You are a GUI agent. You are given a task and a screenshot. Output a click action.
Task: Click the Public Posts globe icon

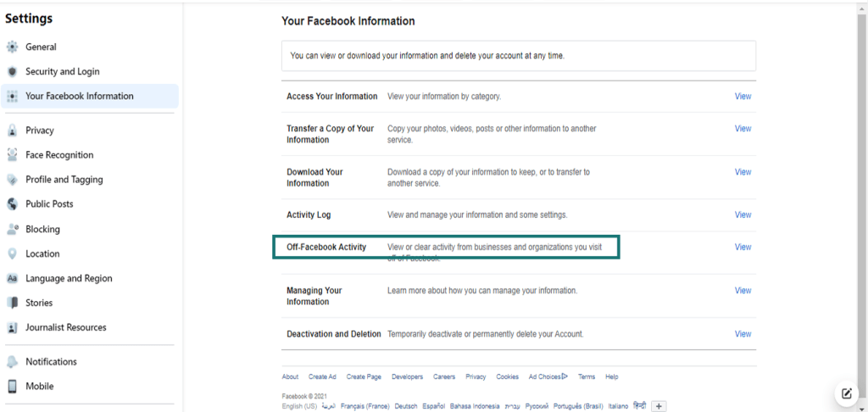(x=12, y=203)
